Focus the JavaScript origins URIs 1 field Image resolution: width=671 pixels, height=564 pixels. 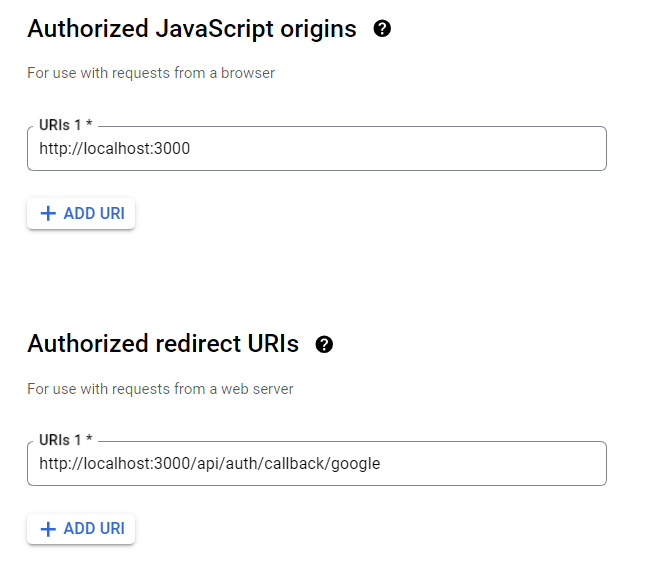click(317, 148)
